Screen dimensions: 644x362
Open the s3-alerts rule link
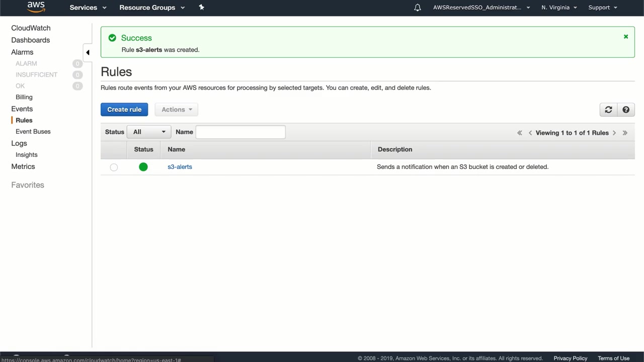[180, 167]
